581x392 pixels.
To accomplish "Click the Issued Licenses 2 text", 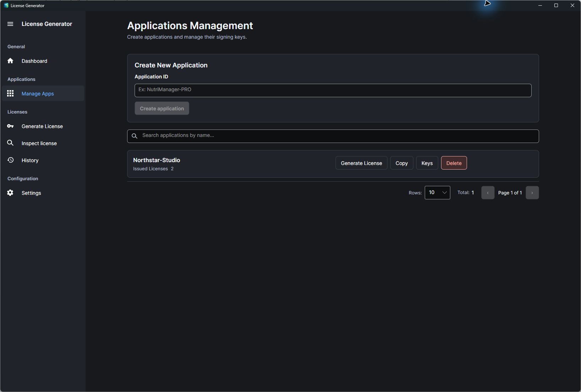I will click(153, 169).
